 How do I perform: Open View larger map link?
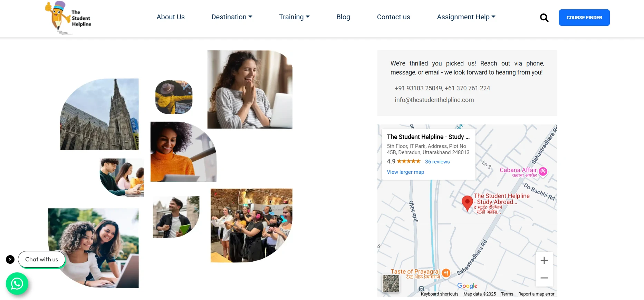(x=405, y=172)
